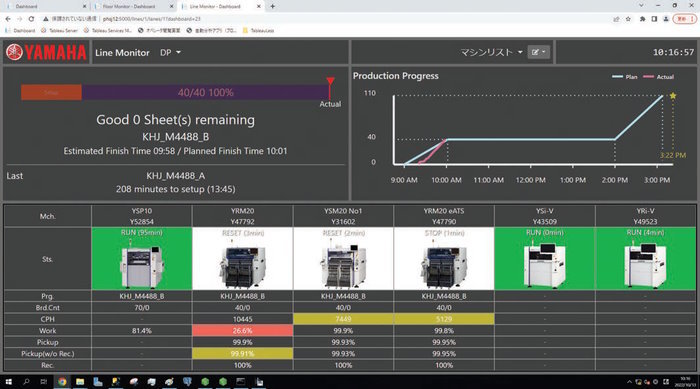The height and width of the screenshot is (389, 700).
Task: Expand the DP line dropdown
Action: 170,52
